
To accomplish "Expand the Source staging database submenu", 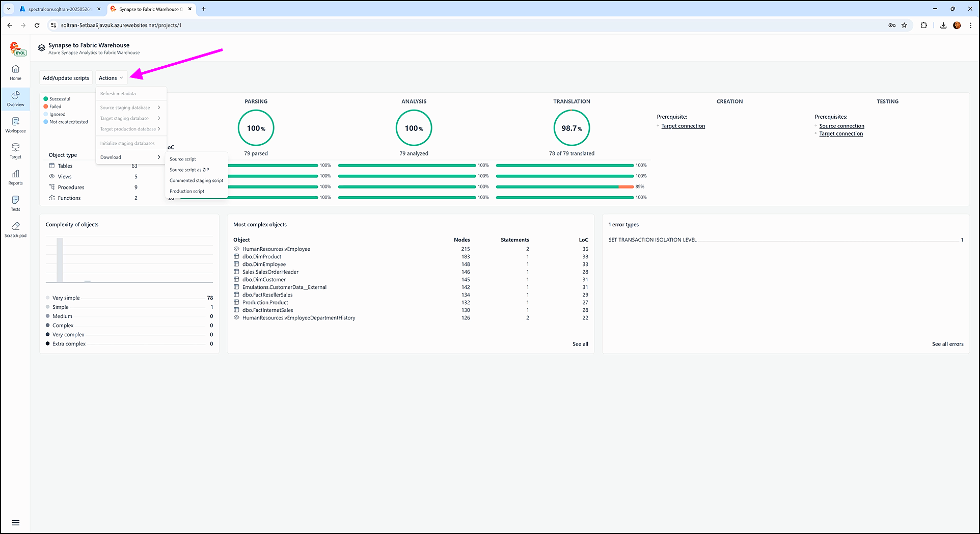I will coord(130,108).
